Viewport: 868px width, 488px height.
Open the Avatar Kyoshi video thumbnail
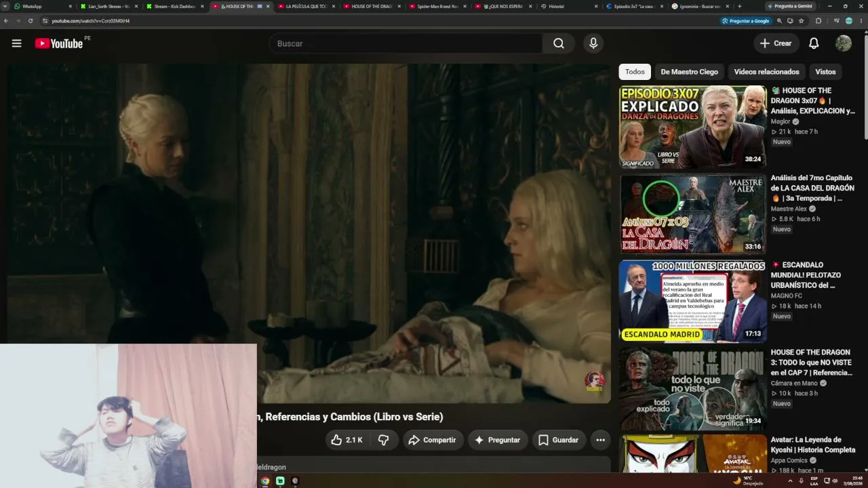(692, 454)
